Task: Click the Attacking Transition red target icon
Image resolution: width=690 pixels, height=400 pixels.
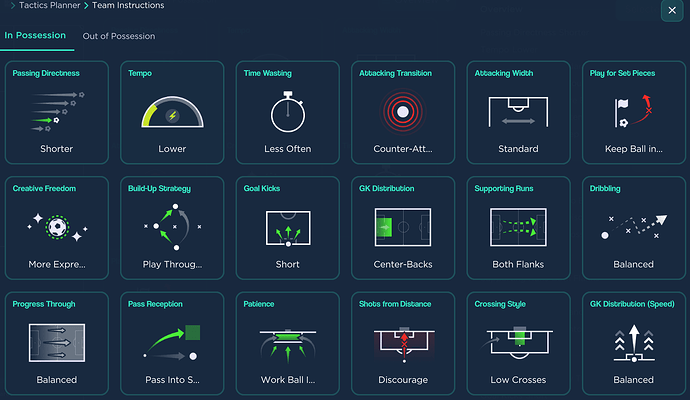Action: (x=403, y=112)
